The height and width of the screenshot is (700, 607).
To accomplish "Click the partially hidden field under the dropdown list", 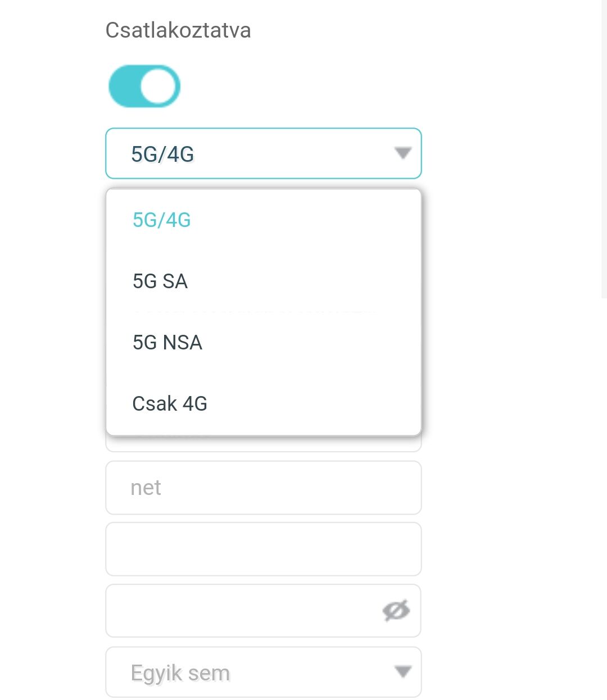I will click(x=263, y=444).
